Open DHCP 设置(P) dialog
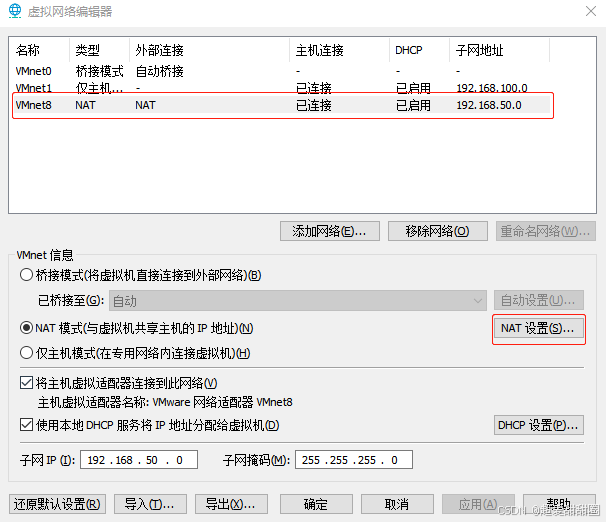606x522 pixels. click(538, 425)
